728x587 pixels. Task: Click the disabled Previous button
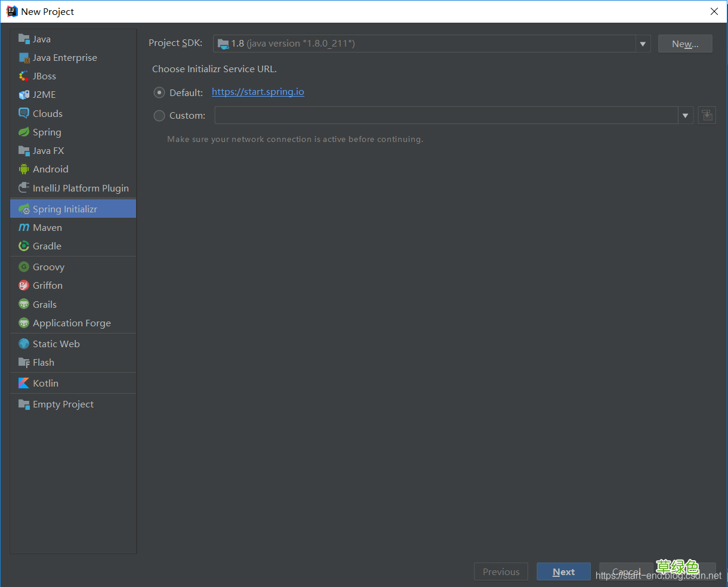[501, 571]
